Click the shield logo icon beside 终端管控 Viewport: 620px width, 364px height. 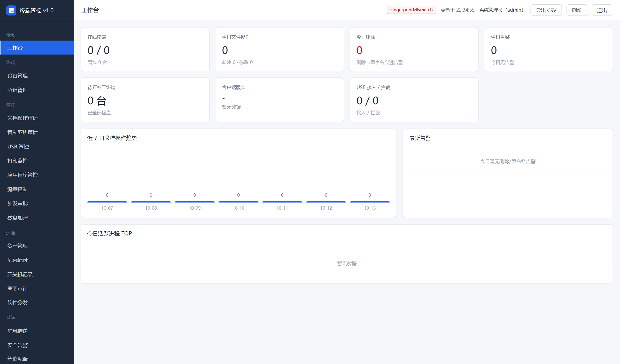point(11,10)
